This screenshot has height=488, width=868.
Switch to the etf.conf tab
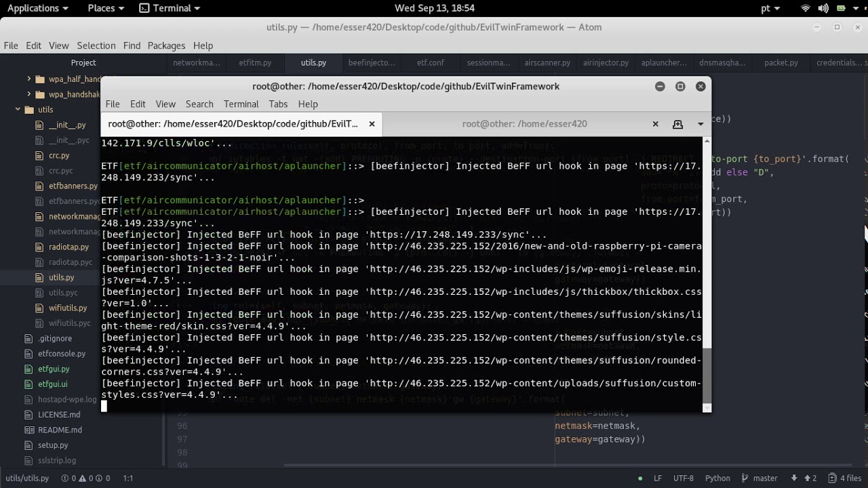coord(430,62)
